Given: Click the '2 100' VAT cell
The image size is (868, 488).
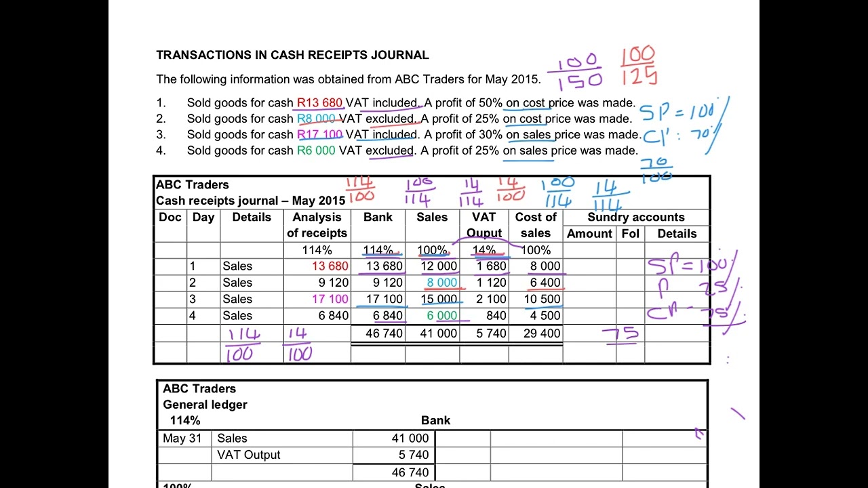Looking at the screenshot, I should (x=491, y=299).
